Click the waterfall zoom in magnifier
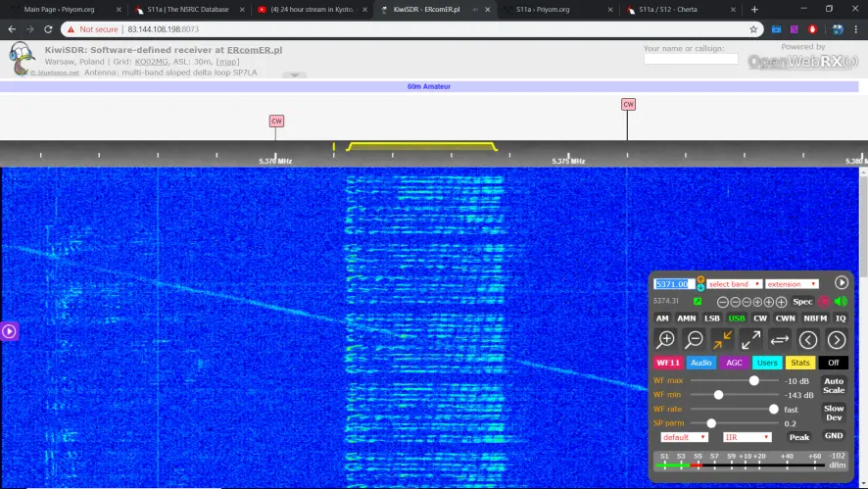The image size is (868, 489). (665, 340)
